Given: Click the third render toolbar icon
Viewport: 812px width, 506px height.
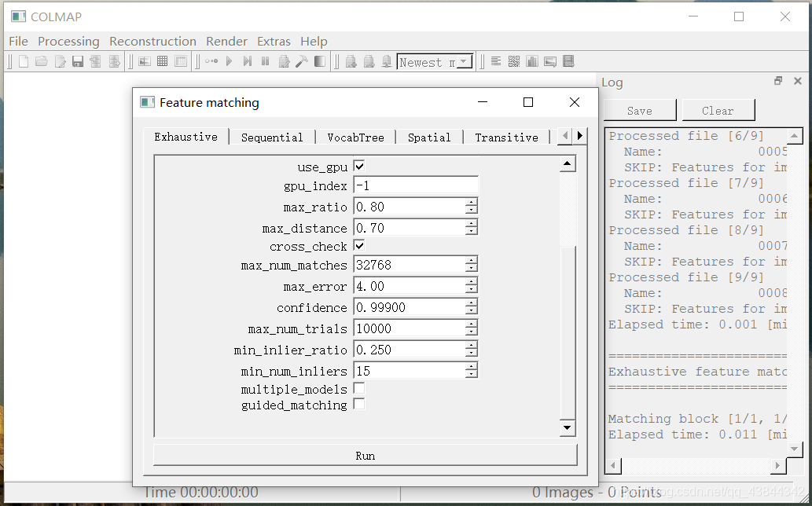Looking at the screenshot, I should click(x=387, y=61).
